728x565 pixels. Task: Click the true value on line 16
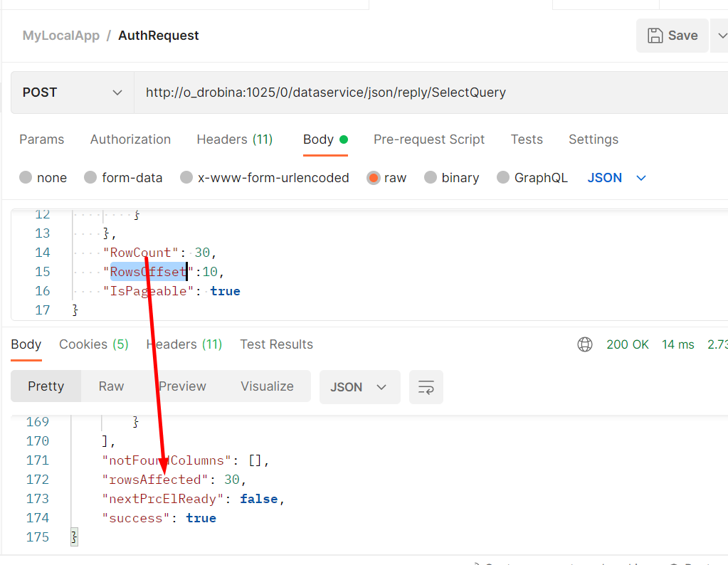click(x=225, y=291)
